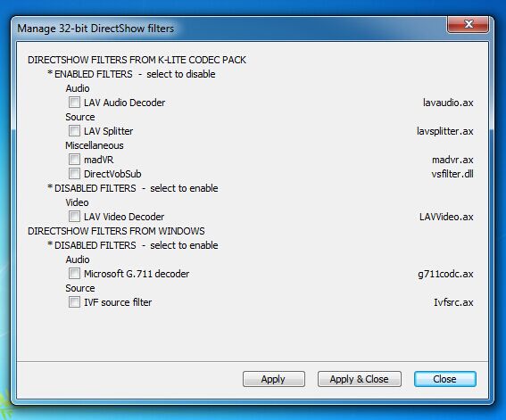
Task: Click the vsfilter.dll file name
Action: point(452,174)
